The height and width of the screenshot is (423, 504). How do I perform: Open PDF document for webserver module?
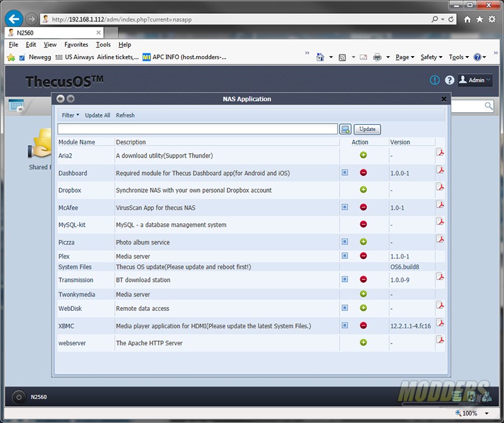[440, 340]
